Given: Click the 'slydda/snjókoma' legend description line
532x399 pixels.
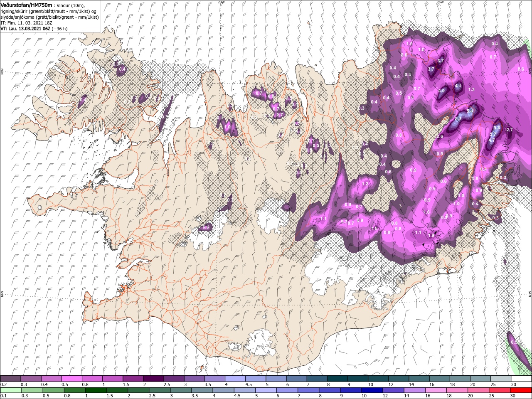Looking at the screenshot, I should pos(49,17).
